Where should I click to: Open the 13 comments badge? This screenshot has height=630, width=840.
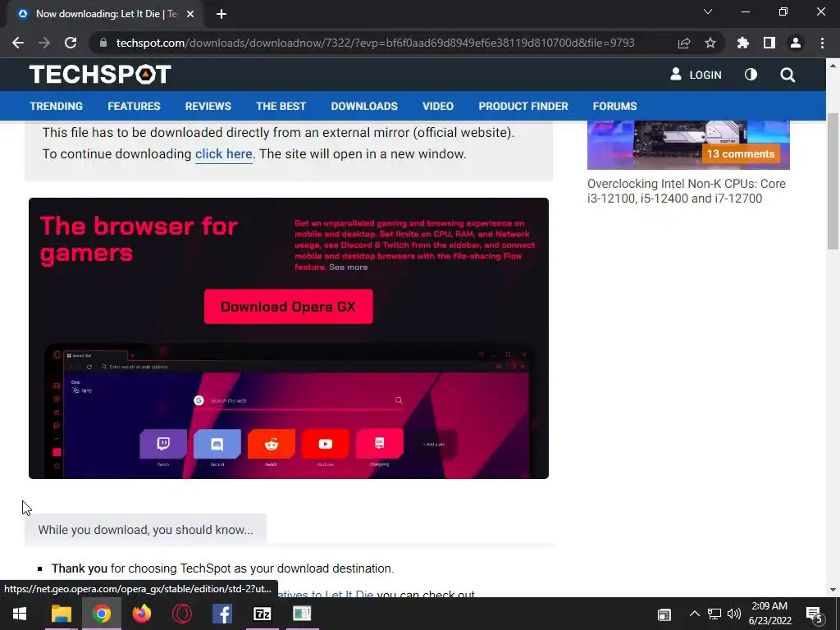[x=741, y=153]
